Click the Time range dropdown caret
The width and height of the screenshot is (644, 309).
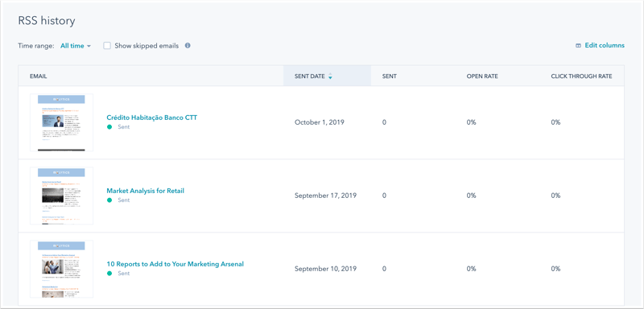(89, 46)
